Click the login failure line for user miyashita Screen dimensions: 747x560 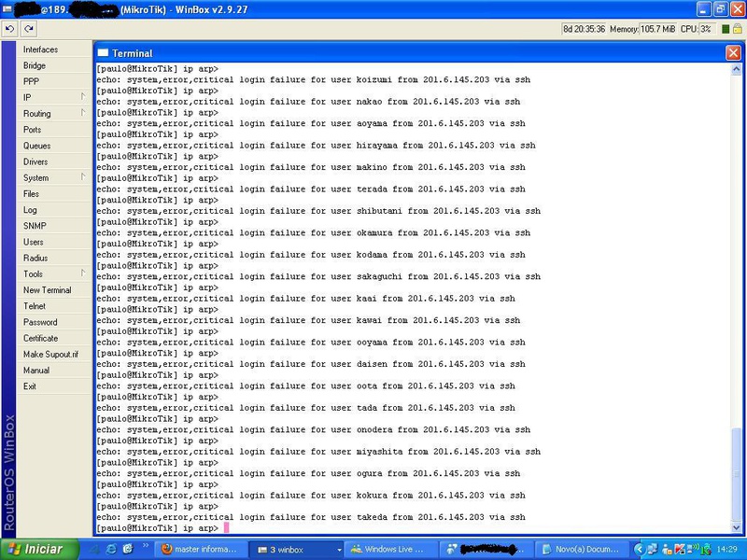pos(318,452)
